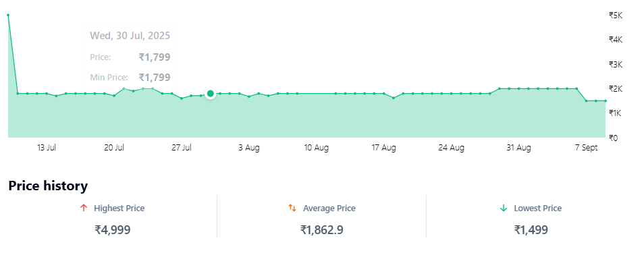Viewport: 644px width, 253px height.
Task: Click the last data point after 7 Sept
Action: (606, 101)
